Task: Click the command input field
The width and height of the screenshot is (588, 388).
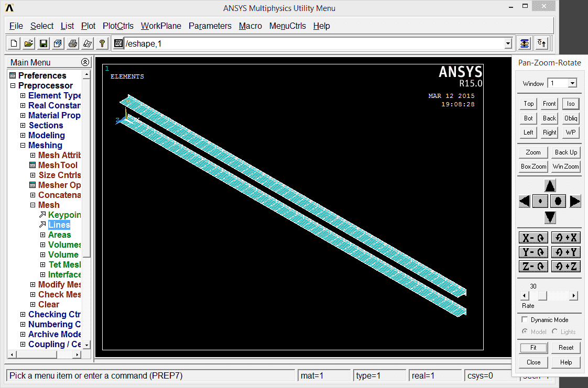Action: [314, 43]
